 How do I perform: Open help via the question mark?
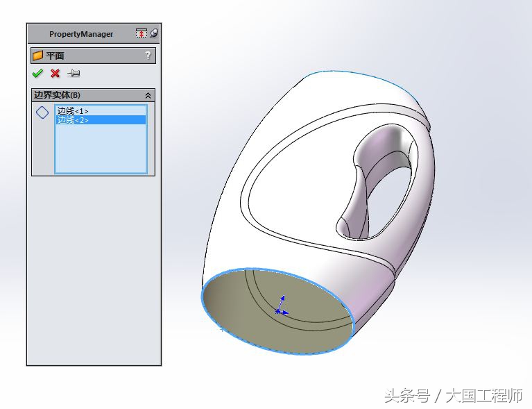[x=148, y=55]
